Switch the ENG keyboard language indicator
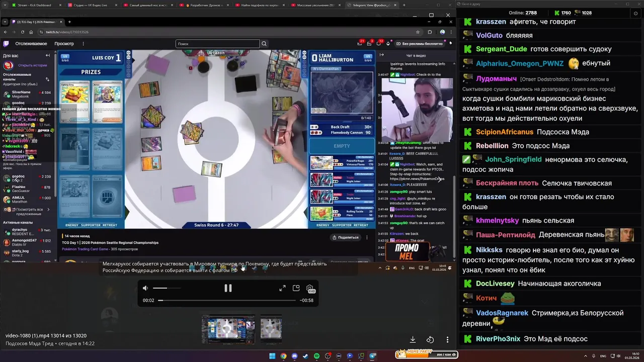The width and height of the screenshot is (644, 362). pos(603,355)
